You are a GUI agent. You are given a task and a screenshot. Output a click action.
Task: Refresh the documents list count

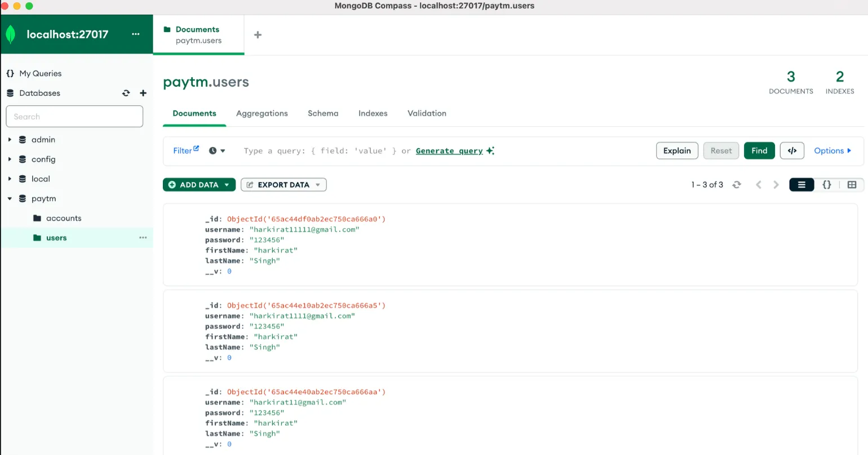tap(736, 185)
